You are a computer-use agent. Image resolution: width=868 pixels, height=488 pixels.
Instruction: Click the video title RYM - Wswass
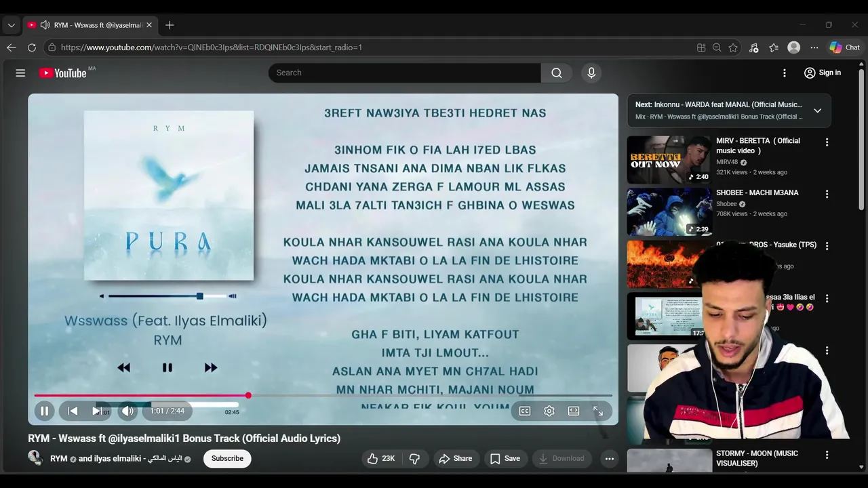(x=184, y=439)
